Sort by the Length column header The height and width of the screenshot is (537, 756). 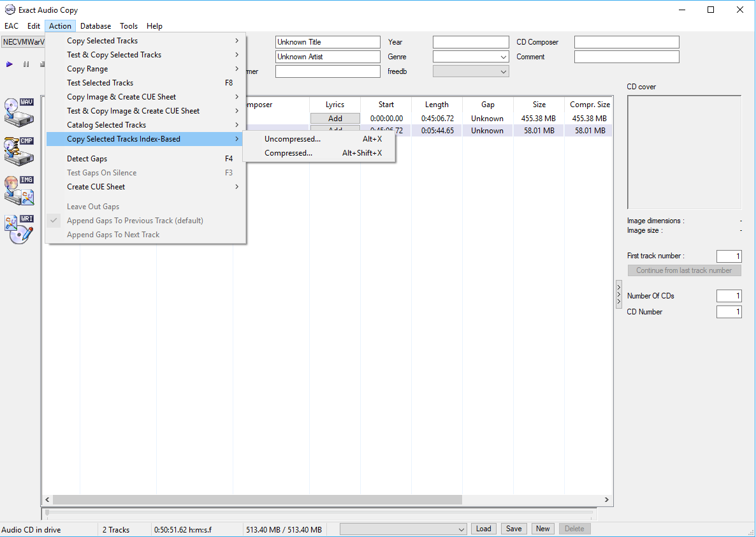(x=437, y=104)
